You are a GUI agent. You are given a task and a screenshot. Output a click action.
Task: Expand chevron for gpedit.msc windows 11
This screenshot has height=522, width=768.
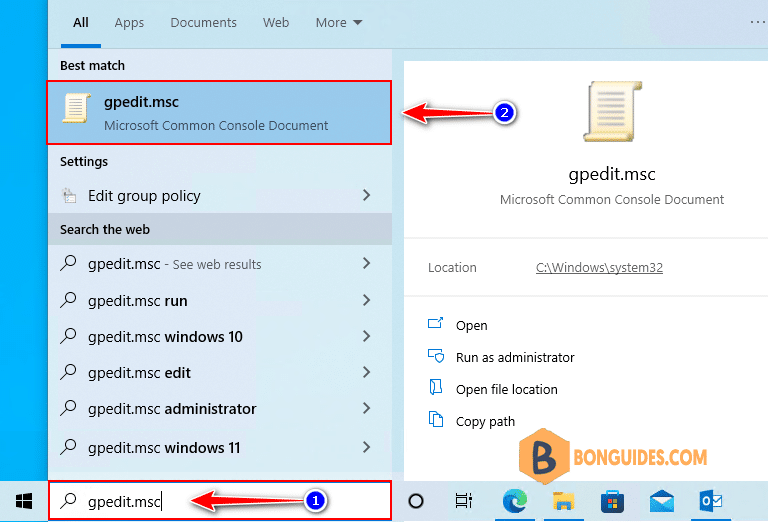click(x=366, y=447)
